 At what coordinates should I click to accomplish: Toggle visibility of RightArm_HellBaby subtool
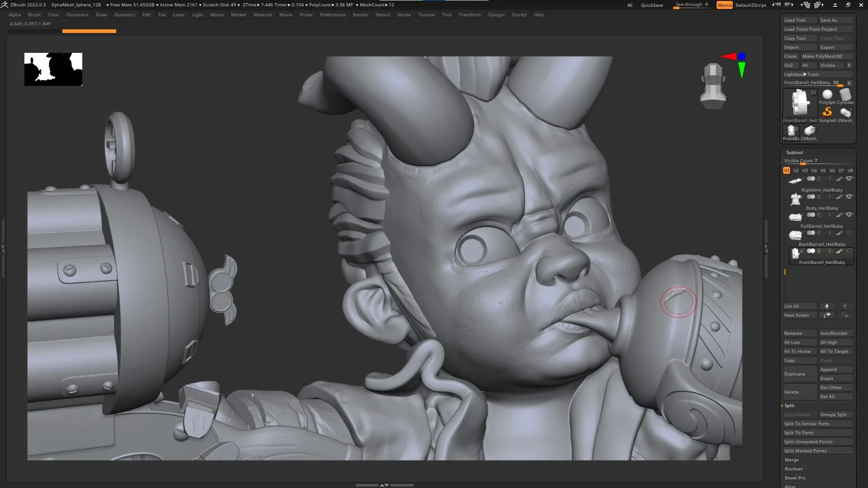pos(849,178)
